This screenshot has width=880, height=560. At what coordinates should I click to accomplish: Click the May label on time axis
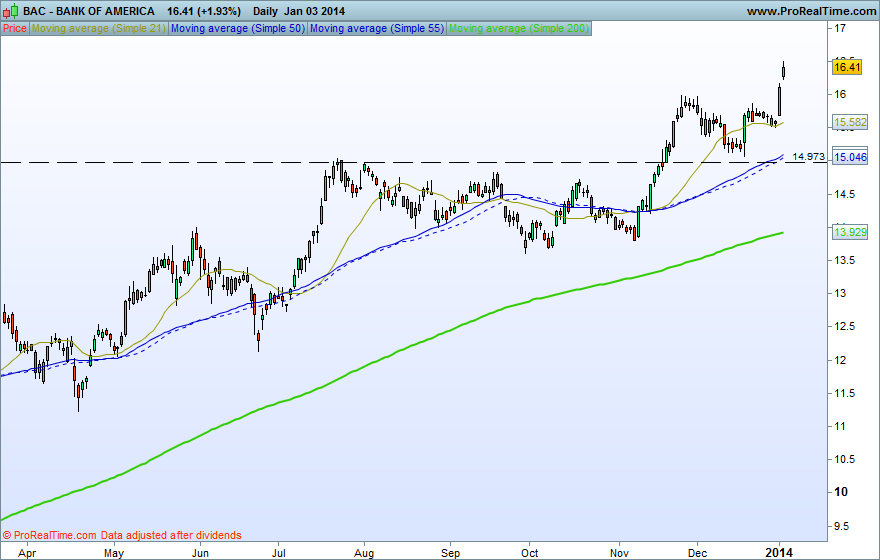point(114,553)
